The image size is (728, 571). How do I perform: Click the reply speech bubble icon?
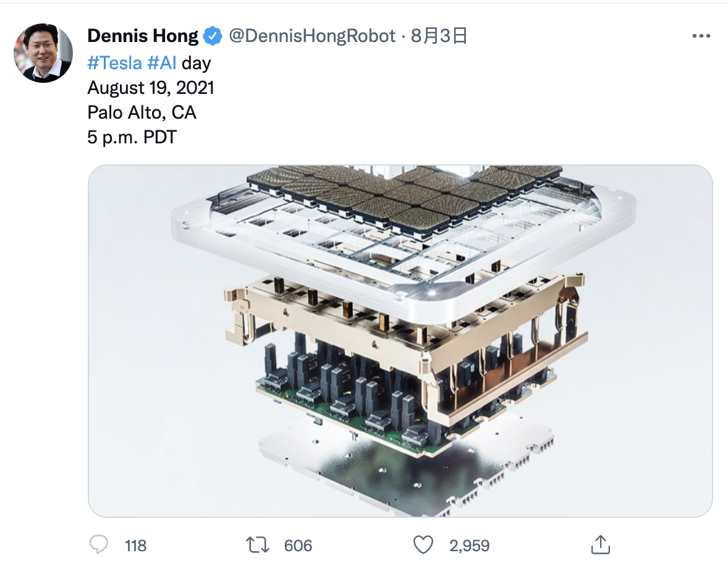[98, 544]
